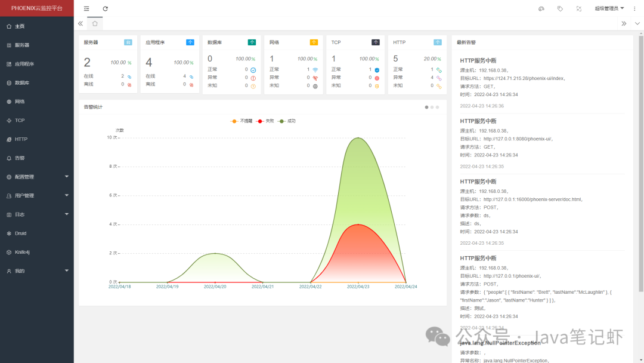Click the vertical more-options icon top right
Viewport: 644px width, 363px height.
pos(634,8)
